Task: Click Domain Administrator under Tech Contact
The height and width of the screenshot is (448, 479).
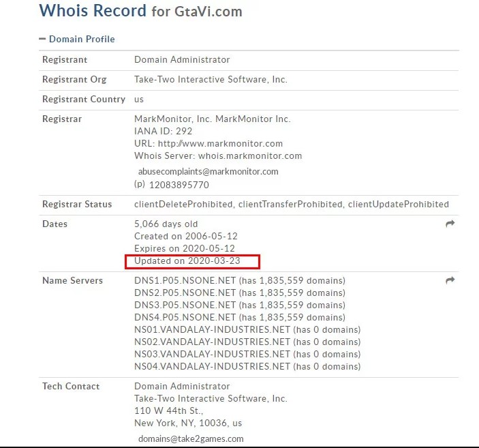Action: [182, 386]
